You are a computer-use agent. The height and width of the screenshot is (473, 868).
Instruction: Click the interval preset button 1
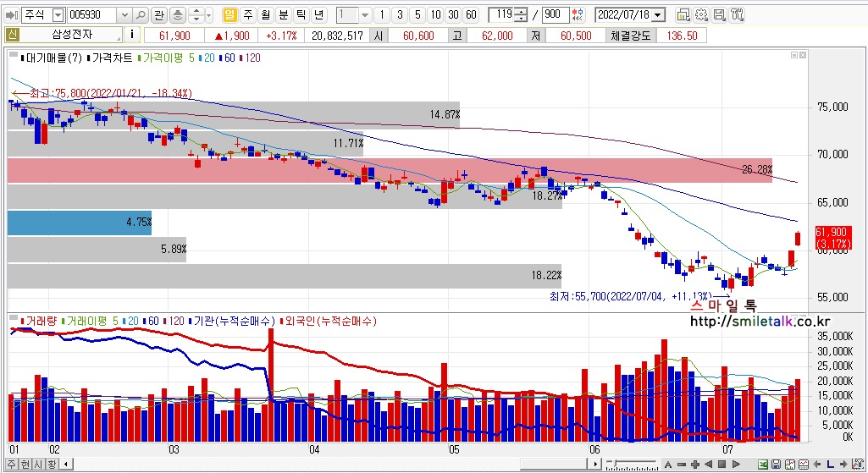click(381, 15)
